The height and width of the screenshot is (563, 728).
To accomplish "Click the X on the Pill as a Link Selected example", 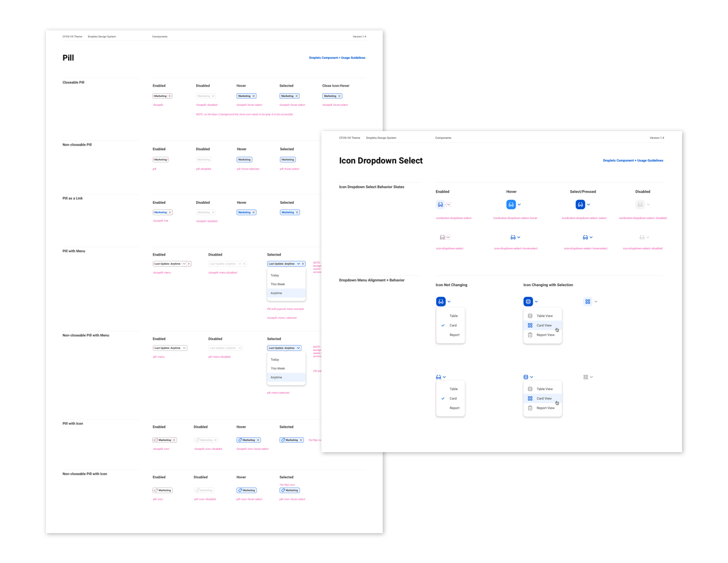I will coord(297,213).
